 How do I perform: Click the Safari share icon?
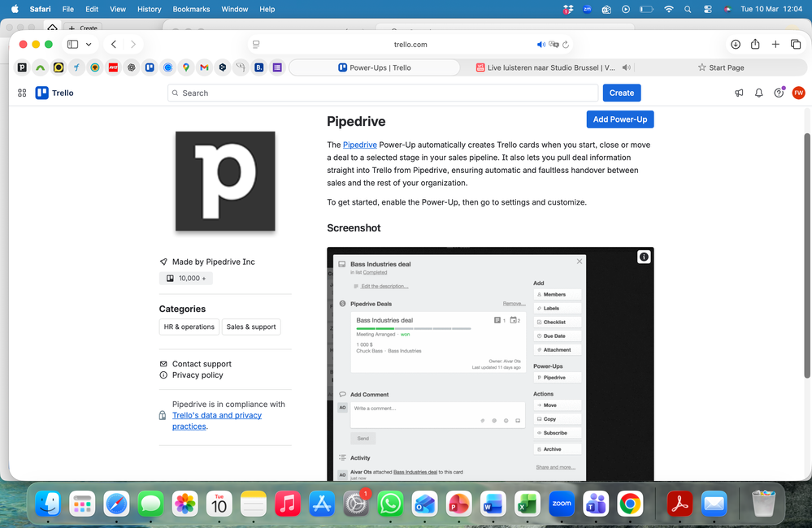pyautogui.click(x=755, y=44)
